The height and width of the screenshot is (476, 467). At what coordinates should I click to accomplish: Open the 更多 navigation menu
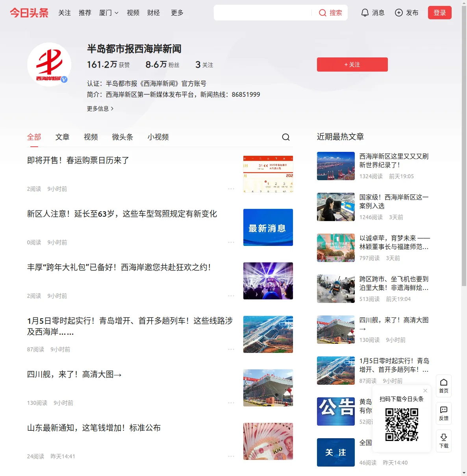[177, 13]
